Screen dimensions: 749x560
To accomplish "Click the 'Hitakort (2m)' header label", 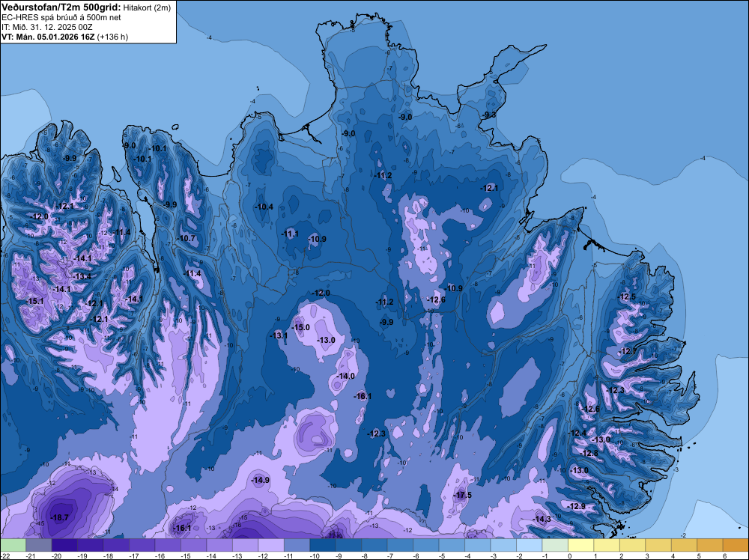I will tap(147, 7).
